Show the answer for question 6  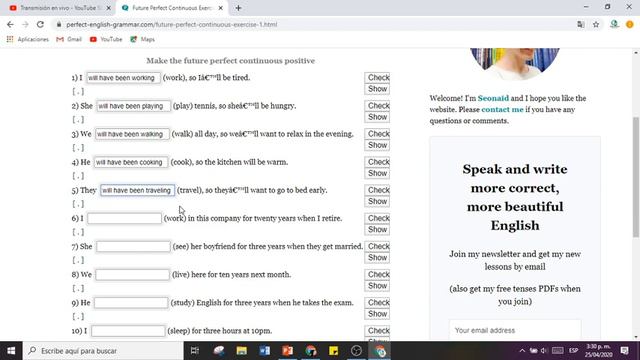coord(377,230)
